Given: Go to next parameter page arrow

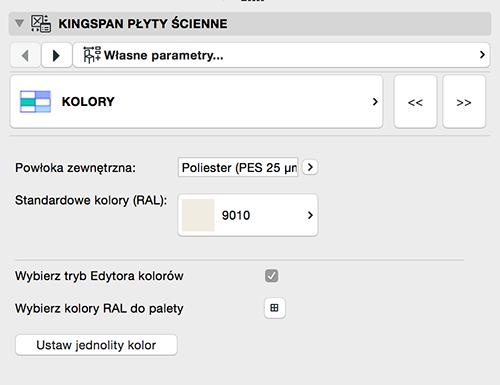Looking at the screenshot, I should pyautogui.click(x=56, y=55).
